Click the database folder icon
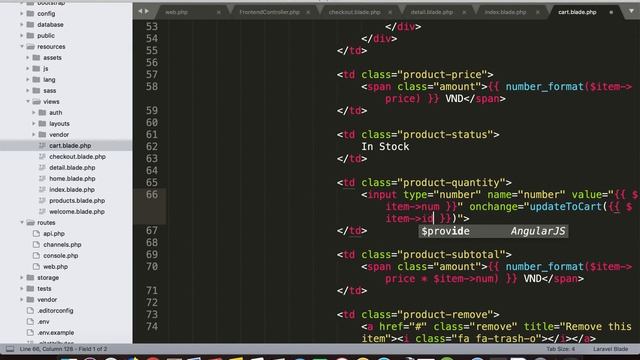Image resolution: width=640 pixels, height=360 pixels. [30, 24]
